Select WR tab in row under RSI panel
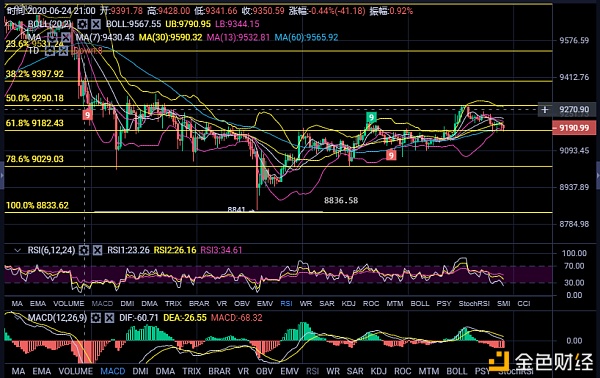The height and width of the screenshot is (378, 600). point(306,303)
